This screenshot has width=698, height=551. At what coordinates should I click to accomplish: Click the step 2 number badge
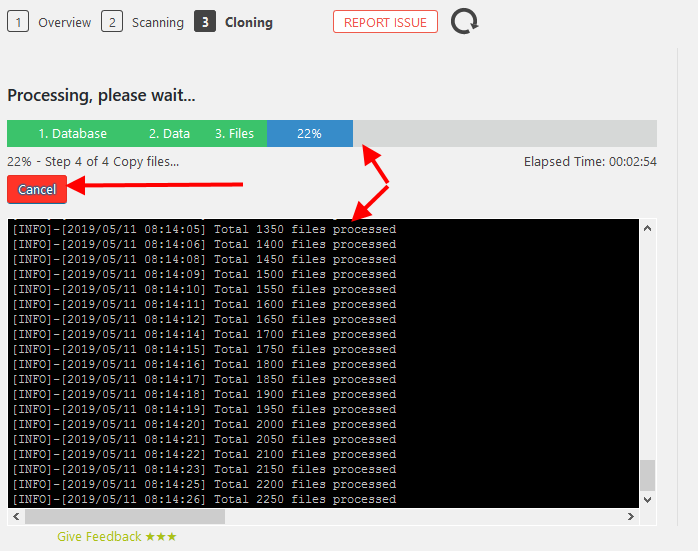(112, 22)
